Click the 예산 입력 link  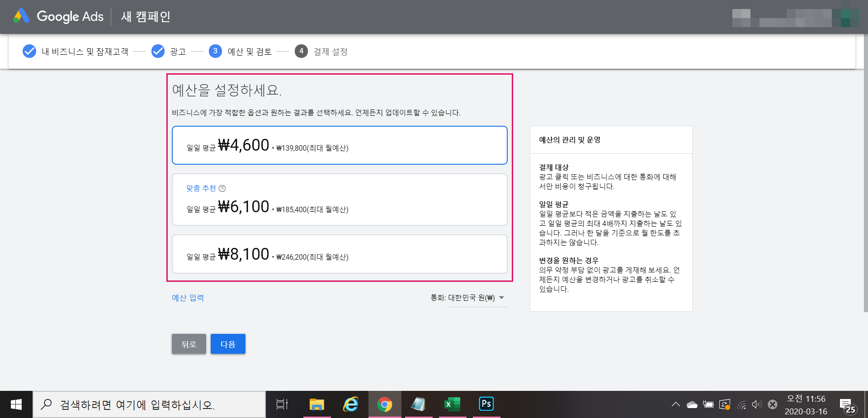[x=188, y=298]
